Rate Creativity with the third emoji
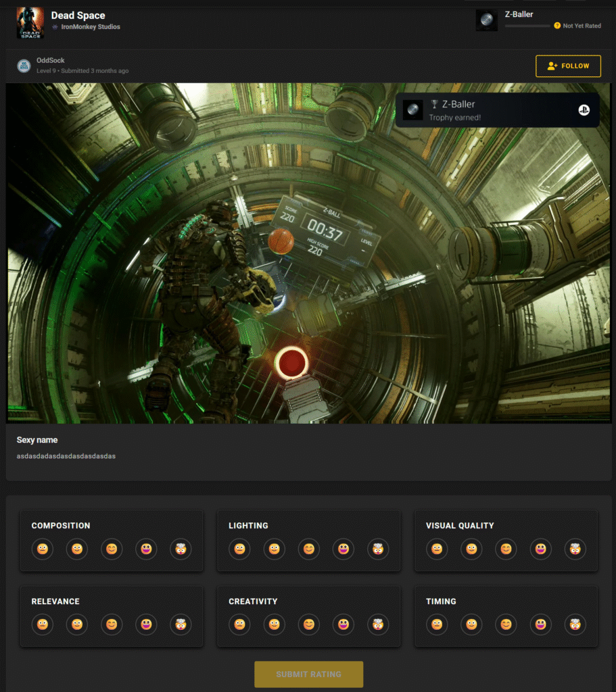 tap(308, 624)
